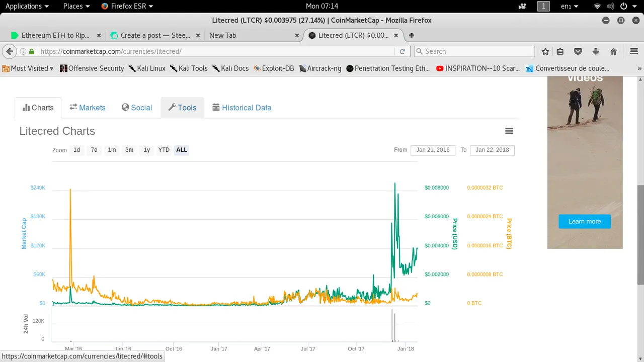Close the Create a post — Stee... tab
This screenshot has height=362, width=644.
(x=198, y=35)
